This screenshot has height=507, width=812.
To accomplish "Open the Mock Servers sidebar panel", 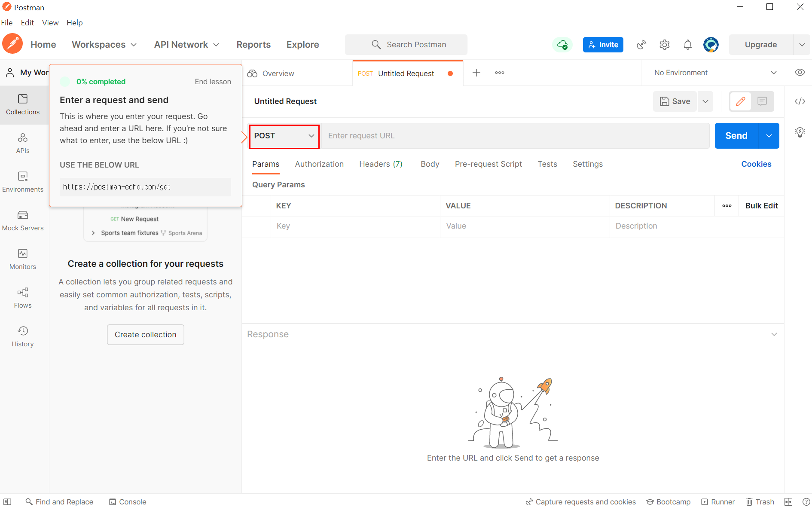I will [23, 221].
